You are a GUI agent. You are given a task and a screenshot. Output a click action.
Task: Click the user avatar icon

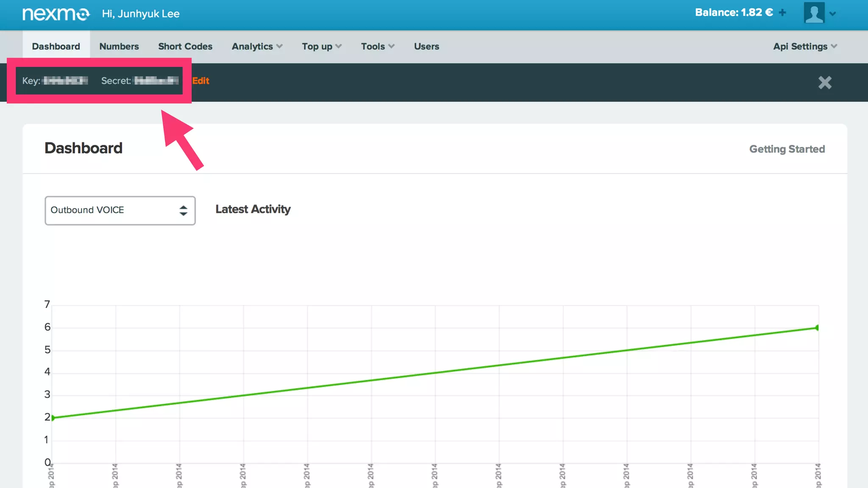(814, 13)
